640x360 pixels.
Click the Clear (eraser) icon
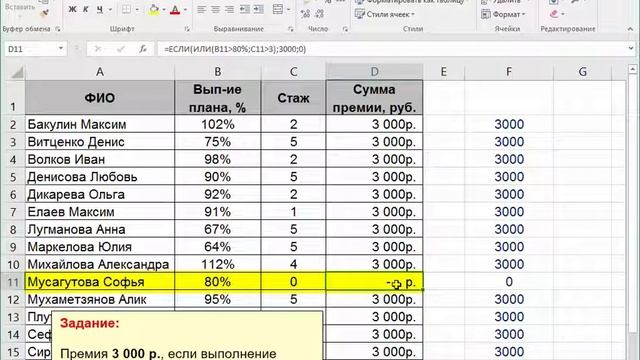coord(553,14)
